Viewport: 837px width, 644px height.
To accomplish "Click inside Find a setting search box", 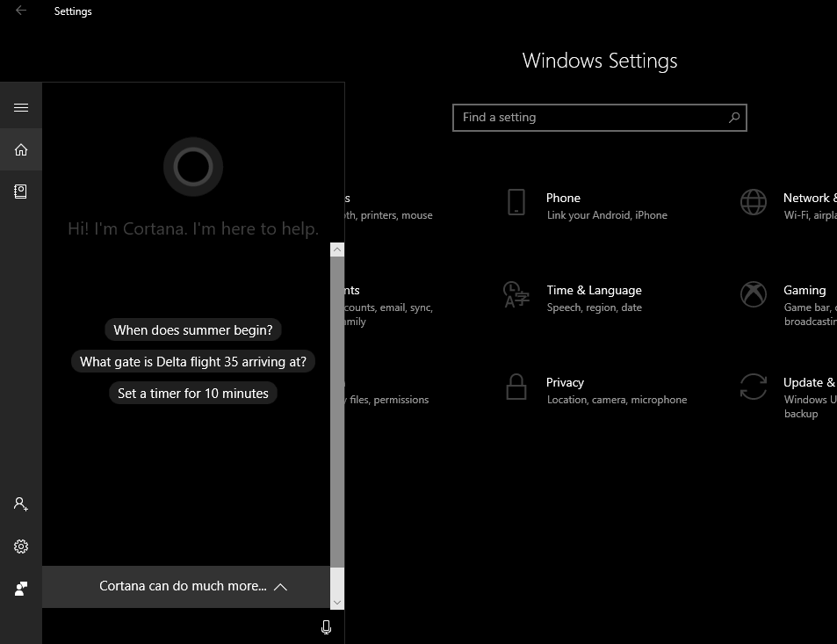I will click(x=600, y=118).
